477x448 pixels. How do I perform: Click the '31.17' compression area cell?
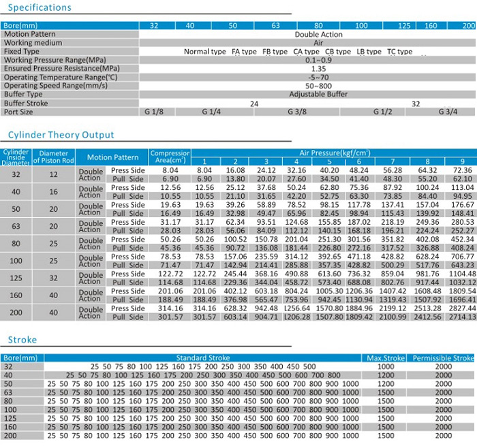(170, 222)
